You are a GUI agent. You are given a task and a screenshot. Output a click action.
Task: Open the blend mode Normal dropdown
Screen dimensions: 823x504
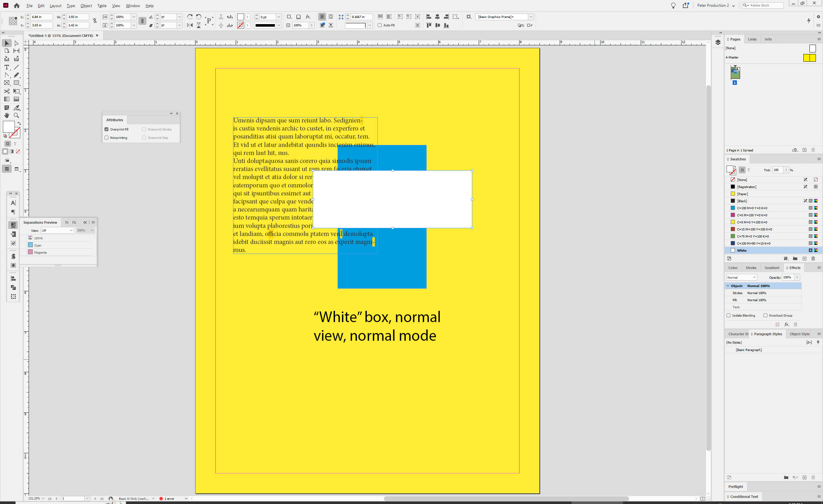741,277
